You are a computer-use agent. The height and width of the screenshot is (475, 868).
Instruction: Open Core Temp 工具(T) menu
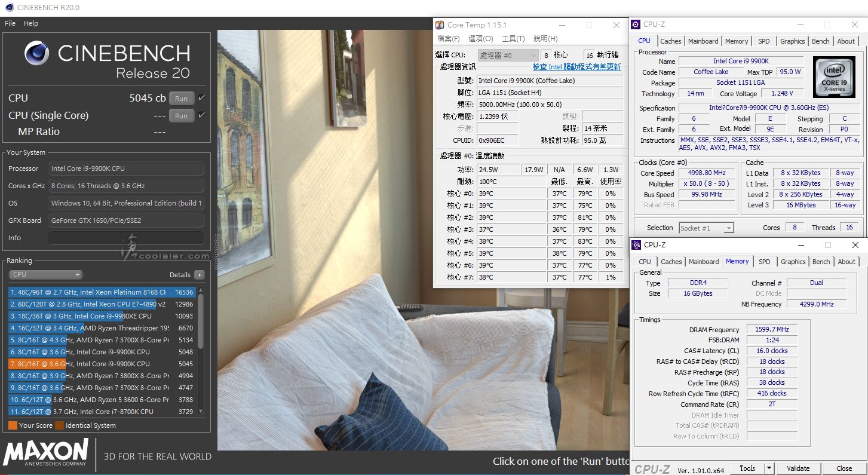coord(513,39)
